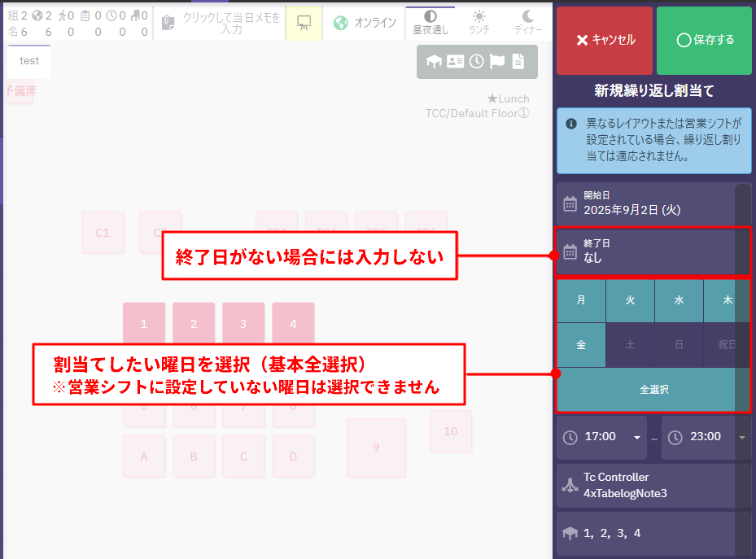Switch to the ランチ lunch tab
The height and width of the screenshot is (559, 756).
(479, 23)
